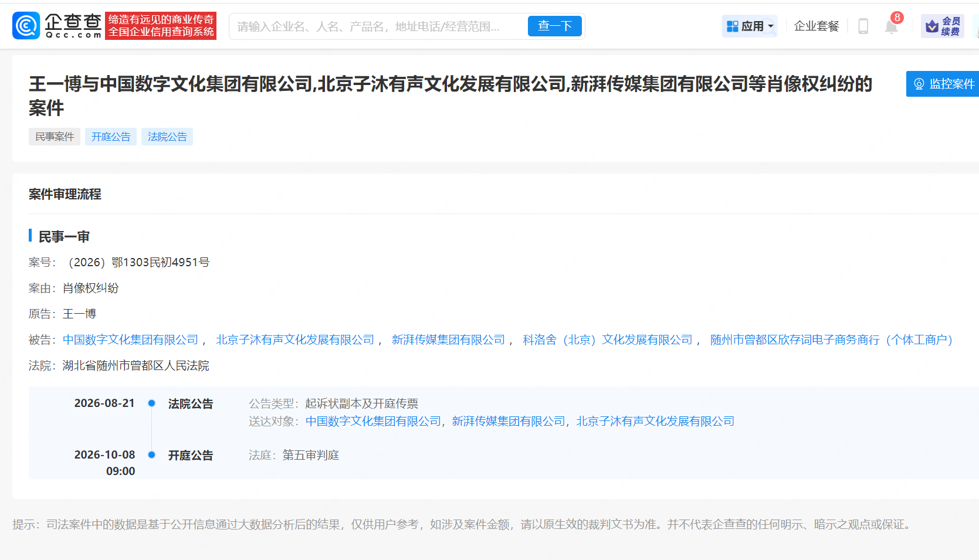Open 送达对象 北京子沐有声文化发展有限公司 link
The height and width of the screenshot is (560, 979).
[x=655, y=421]
